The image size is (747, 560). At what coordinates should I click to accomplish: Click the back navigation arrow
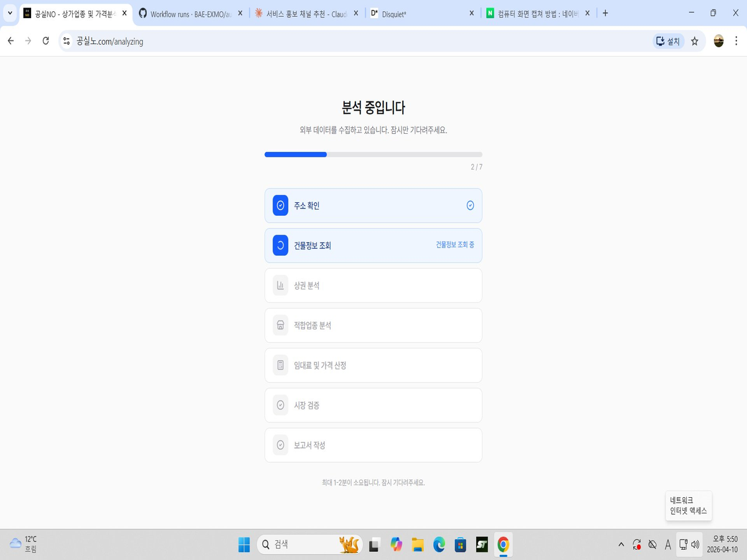click(11, 41)
